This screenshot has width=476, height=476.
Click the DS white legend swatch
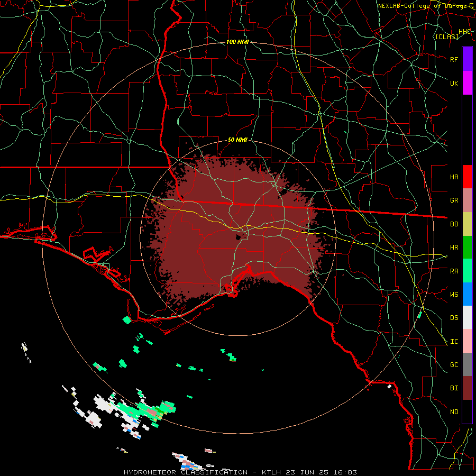467,317
